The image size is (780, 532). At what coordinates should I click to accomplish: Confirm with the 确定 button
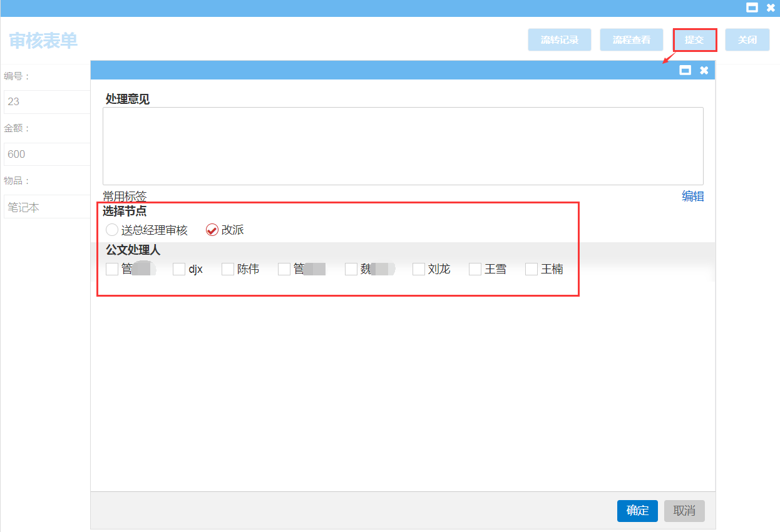click(x=637, y=511)
